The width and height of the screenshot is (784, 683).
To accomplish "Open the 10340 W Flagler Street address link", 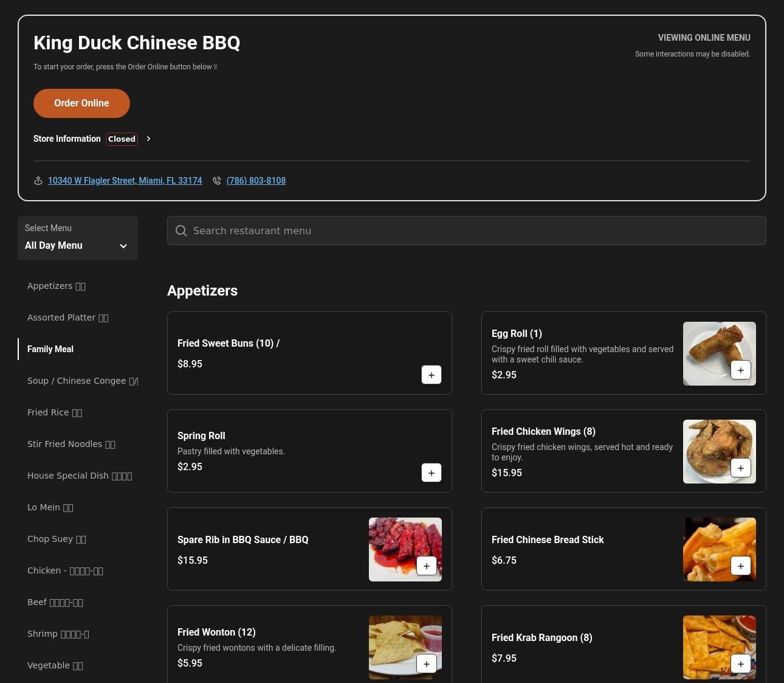I will pyautogui.click(x=125, y=181).
